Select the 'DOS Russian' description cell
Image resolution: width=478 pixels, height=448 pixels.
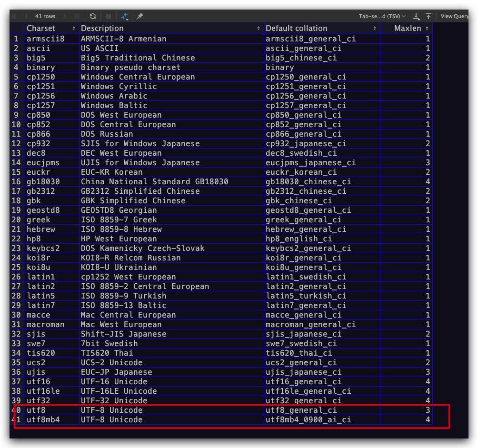[x=171, y=134]
